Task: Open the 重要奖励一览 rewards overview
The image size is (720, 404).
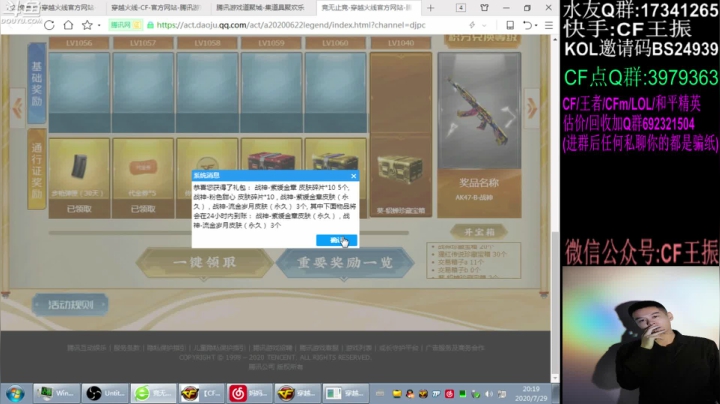Action: (345, 263)
